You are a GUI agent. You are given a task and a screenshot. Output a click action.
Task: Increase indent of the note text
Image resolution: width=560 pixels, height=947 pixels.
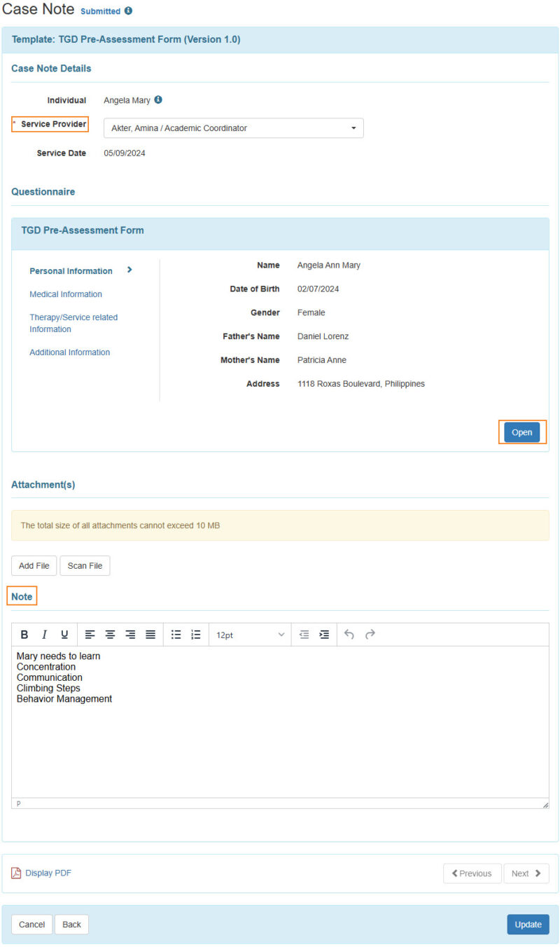click(x=323, y=634)
